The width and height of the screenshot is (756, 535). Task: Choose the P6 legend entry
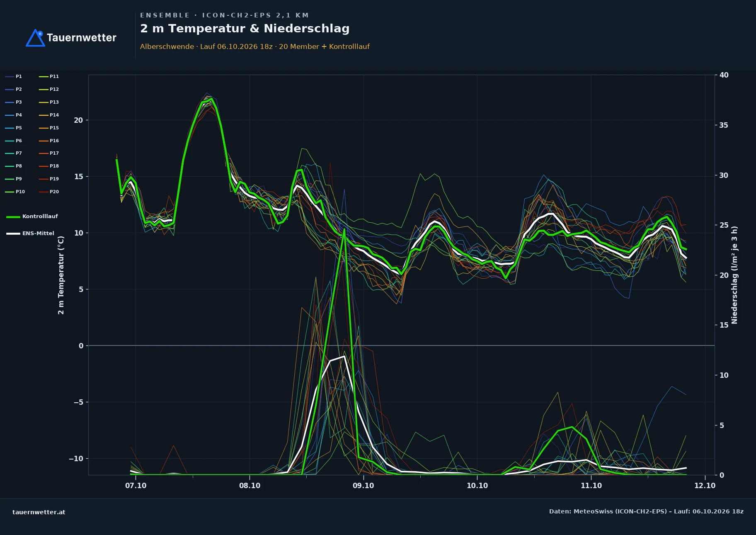[x=14, y=141]
